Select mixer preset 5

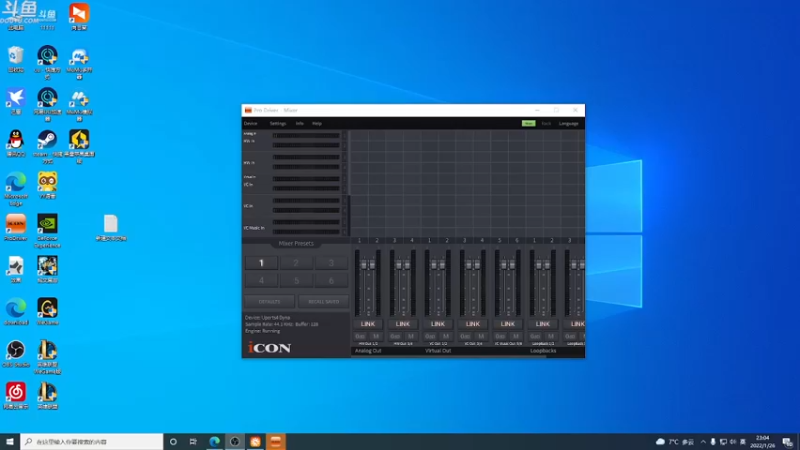pyautogui.click(x=296, y=280)
